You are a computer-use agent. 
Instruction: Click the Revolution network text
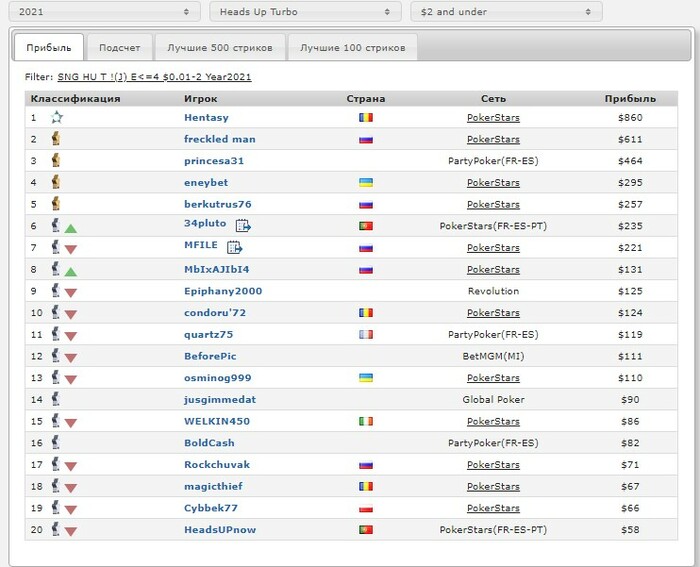click(x=493, y=291)
